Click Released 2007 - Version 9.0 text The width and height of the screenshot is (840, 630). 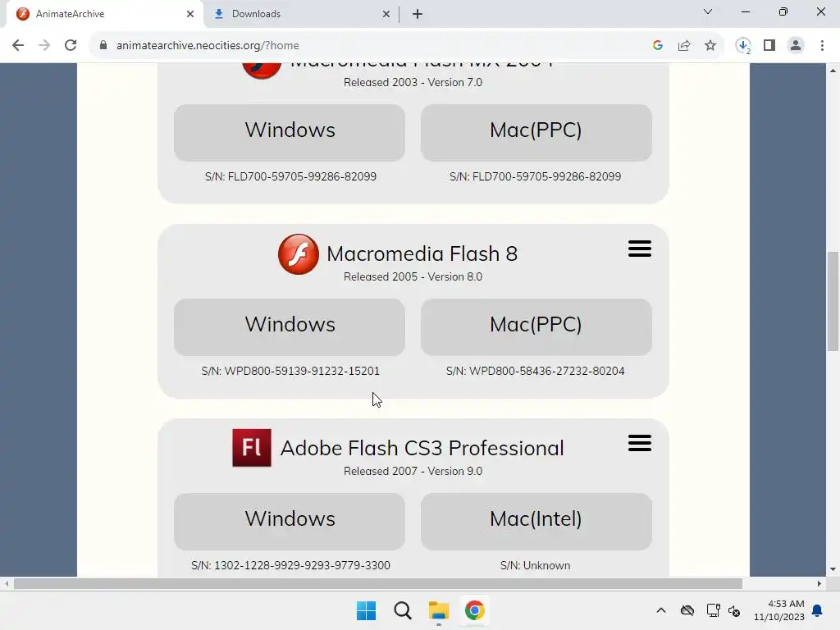pos(413,471)
